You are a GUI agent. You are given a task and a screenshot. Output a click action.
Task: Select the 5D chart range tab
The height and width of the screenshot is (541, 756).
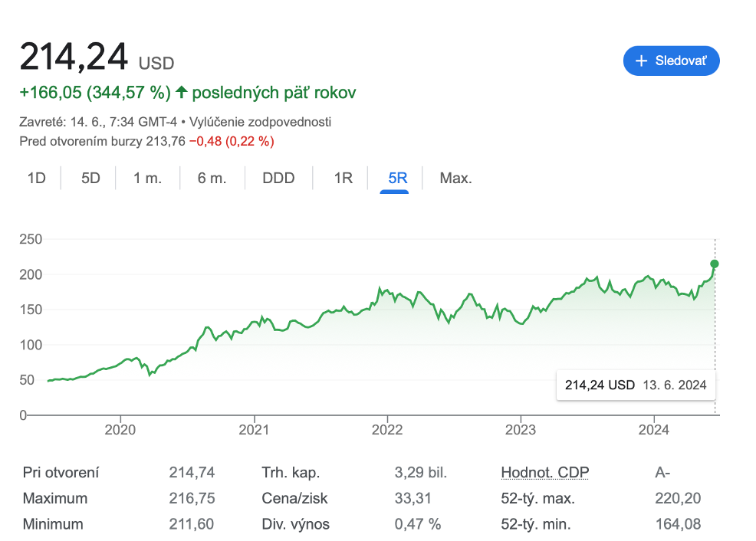click(x=90, y=179)
